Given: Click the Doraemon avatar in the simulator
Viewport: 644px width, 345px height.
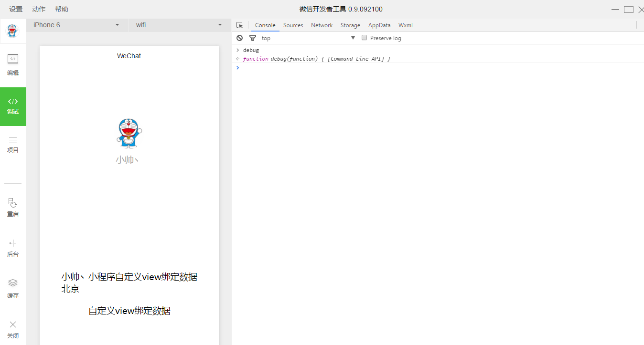Looking at the screenshot, I should [129, 133].
